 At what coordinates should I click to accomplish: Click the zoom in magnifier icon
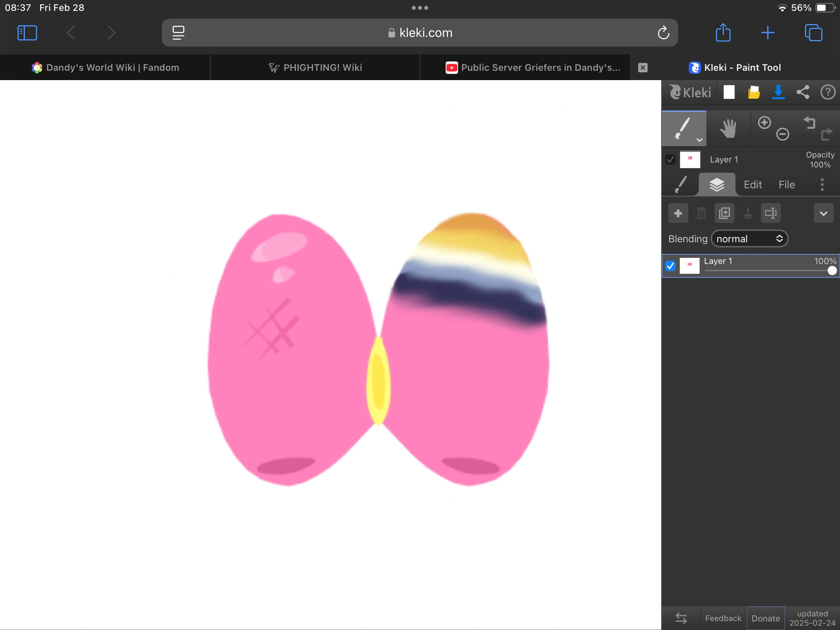[x=764, y=122]
